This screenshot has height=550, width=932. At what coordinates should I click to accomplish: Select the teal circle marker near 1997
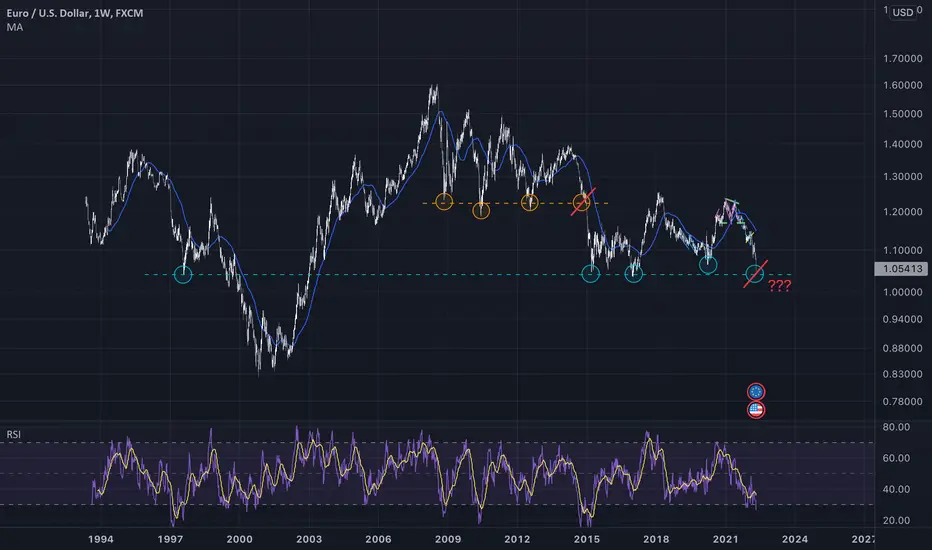click(x=182, y=274)
